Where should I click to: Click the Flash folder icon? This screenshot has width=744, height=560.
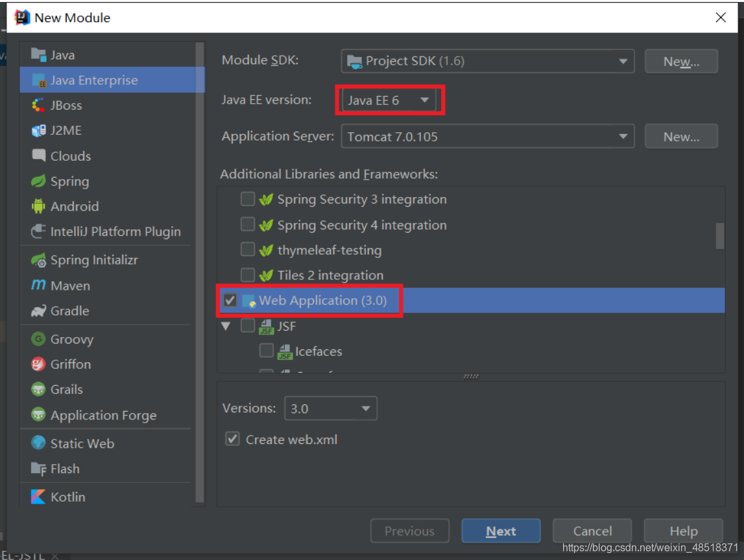tap(38, 469)
